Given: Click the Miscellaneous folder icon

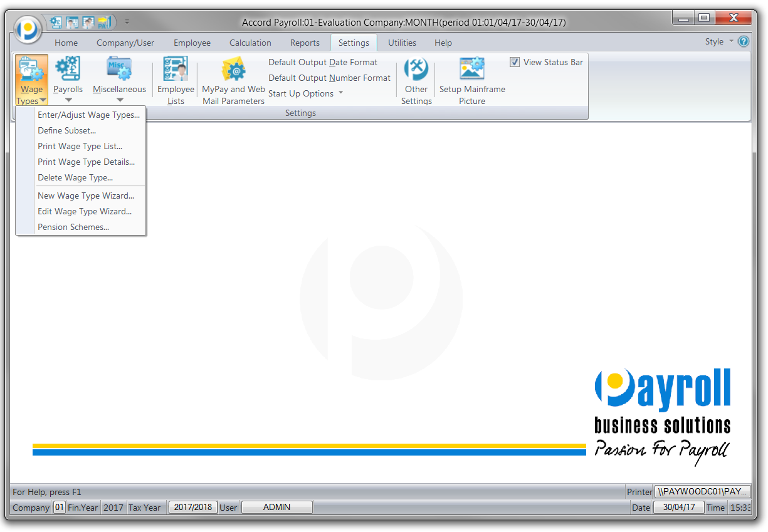Looking at the screenshot, I should coord(119,69).
